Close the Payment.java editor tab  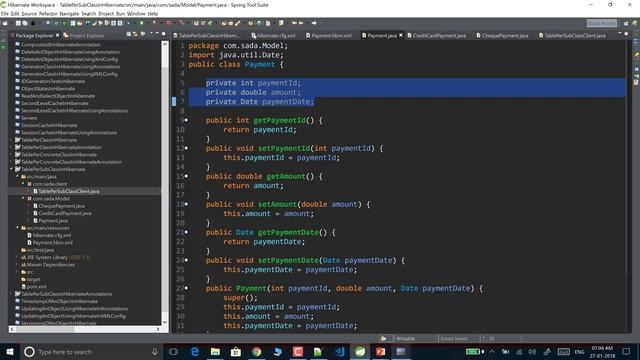(401, 36)
